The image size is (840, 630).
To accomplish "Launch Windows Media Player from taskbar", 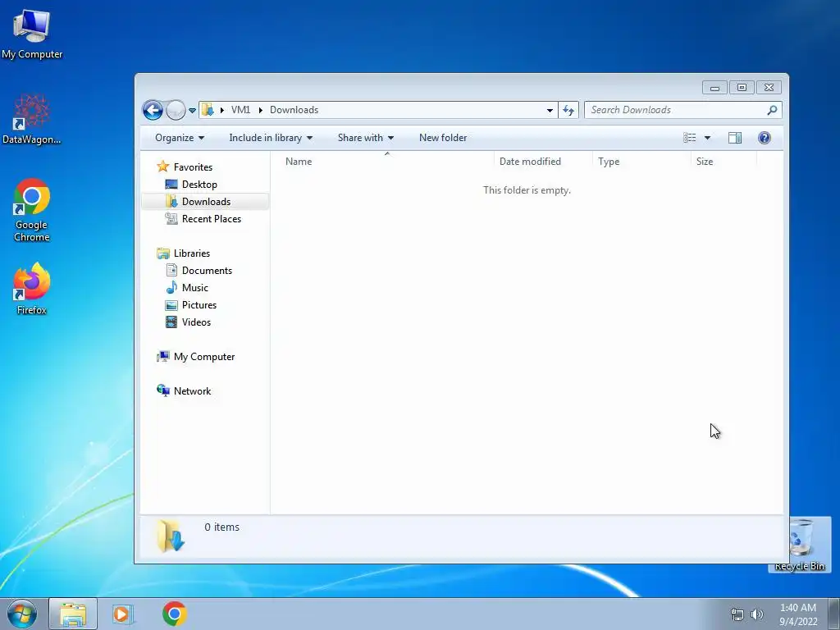I will [x=123, y=614].
